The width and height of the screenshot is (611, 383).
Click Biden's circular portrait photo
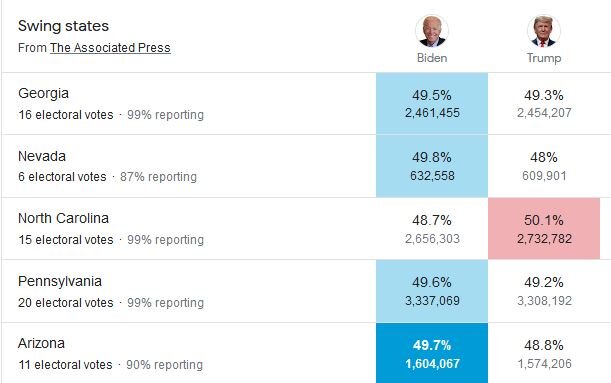point(432,31)
